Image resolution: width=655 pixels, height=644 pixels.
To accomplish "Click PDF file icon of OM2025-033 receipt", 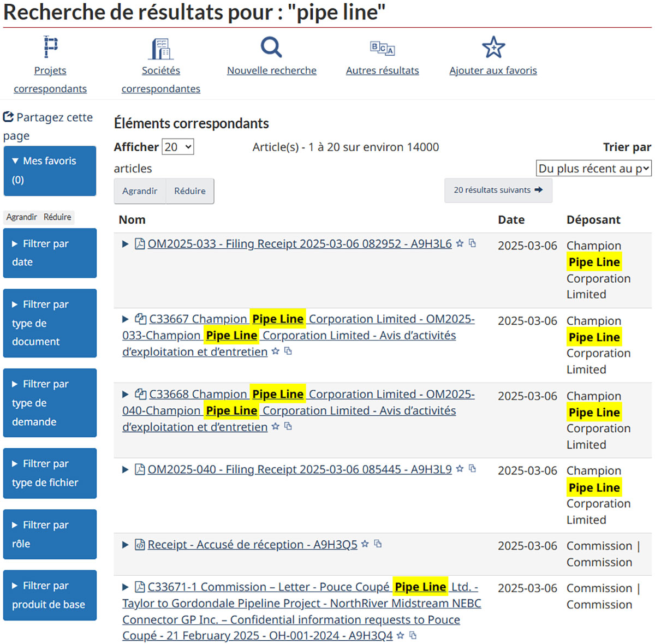I will (x=140, y=243).
